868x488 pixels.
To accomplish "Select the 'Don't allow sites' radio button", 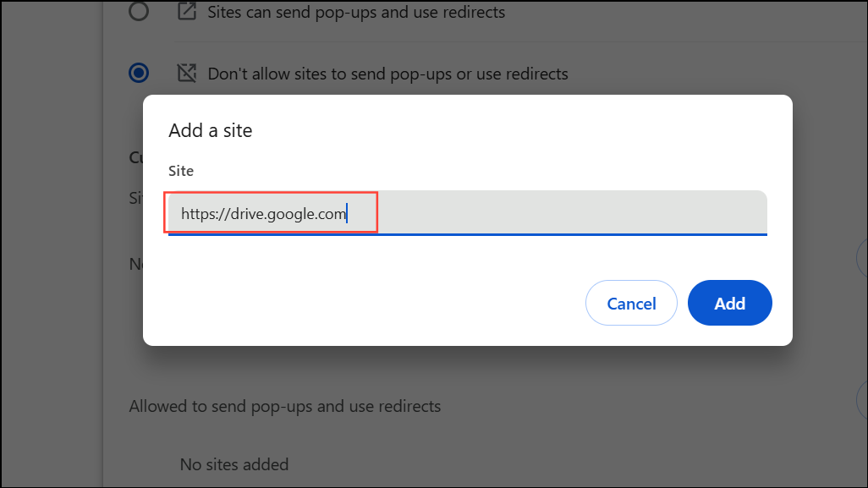I will 139,73.
